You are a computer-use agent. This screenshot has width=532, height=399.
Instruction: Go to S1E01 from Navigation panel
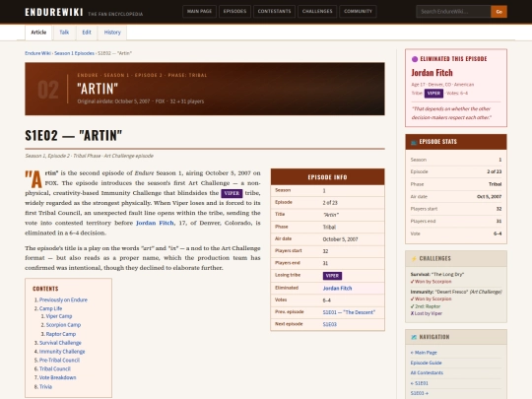(x=420, y=383)
